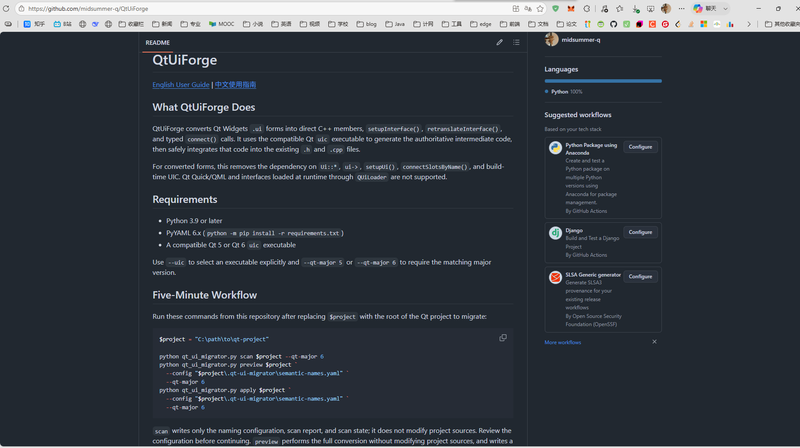The width and height of the screenshot is (800, 448).
Task: Expand the Copilot chat dropdown arrow
Action: coord(725,9)
